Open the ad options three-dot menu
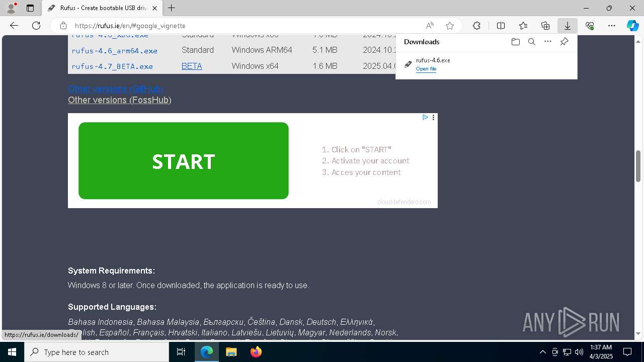The width and height of the screenshot is (644, 362). pyautogui.click(x=433, y=117)
